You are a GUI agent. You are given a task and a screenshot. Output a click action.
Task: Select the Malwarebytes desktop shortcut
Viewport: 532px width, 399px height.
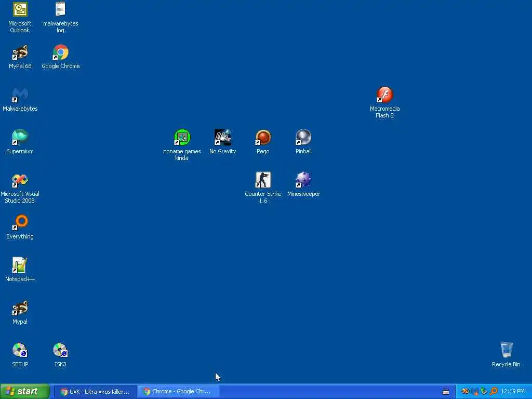pyautogui.click(x=20, y=99)
